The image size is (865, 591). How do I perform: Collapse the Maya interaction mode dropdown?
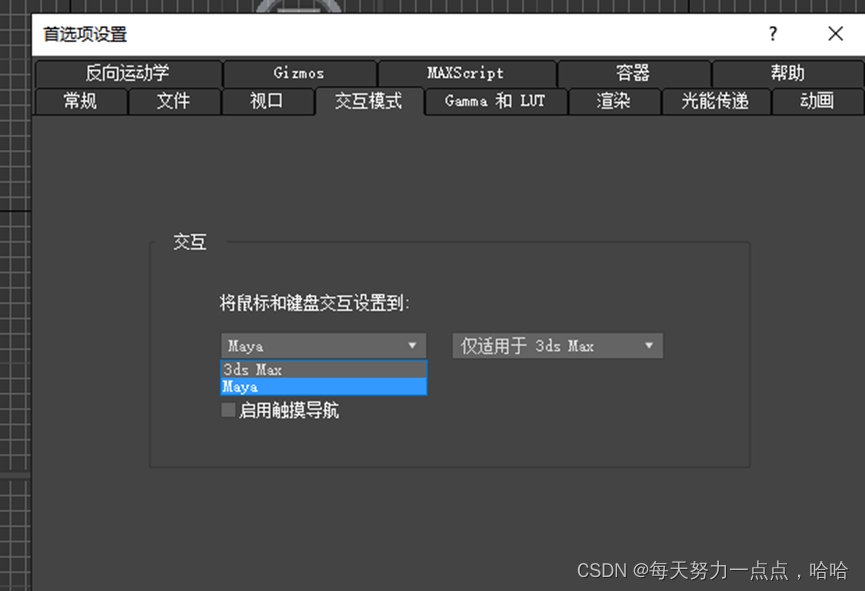click(323, 346)
